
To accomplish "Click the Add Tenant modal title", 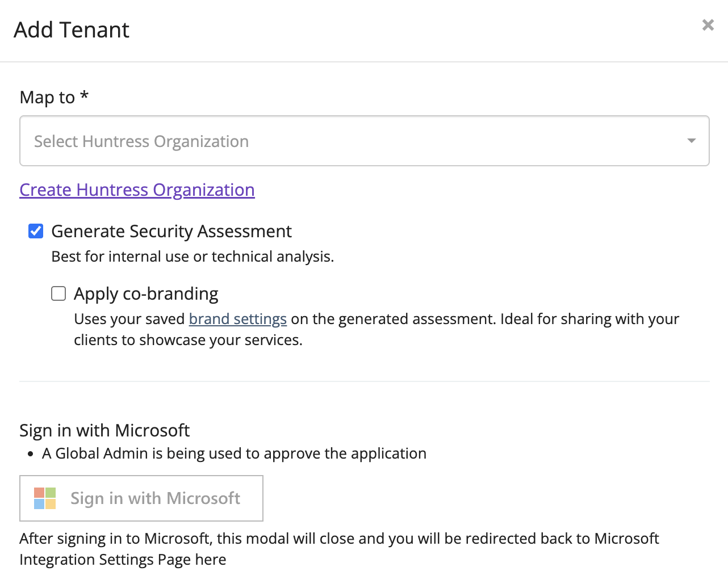I will [x=72, y=30].
